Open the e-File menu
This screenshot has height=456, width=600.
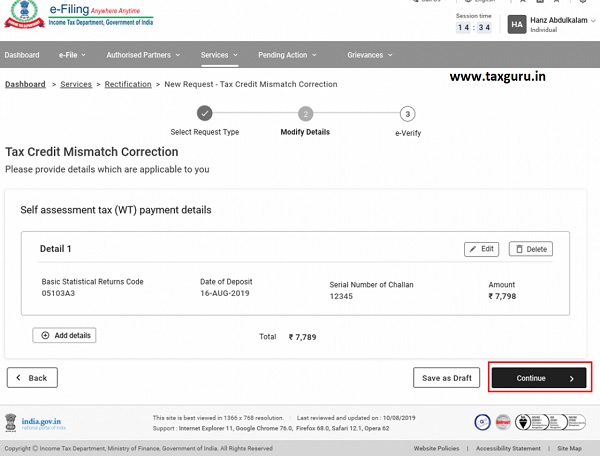point(72,55)
